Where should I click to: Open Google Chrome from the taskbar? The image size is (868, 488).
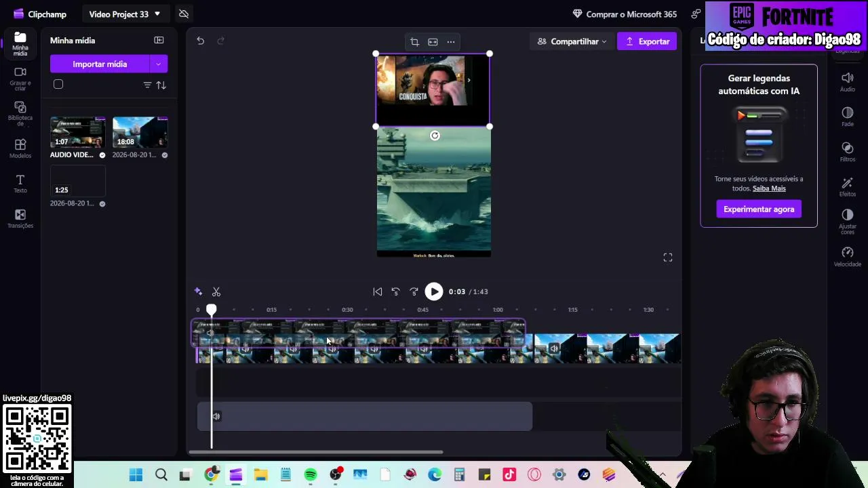(x=211, y=475)
